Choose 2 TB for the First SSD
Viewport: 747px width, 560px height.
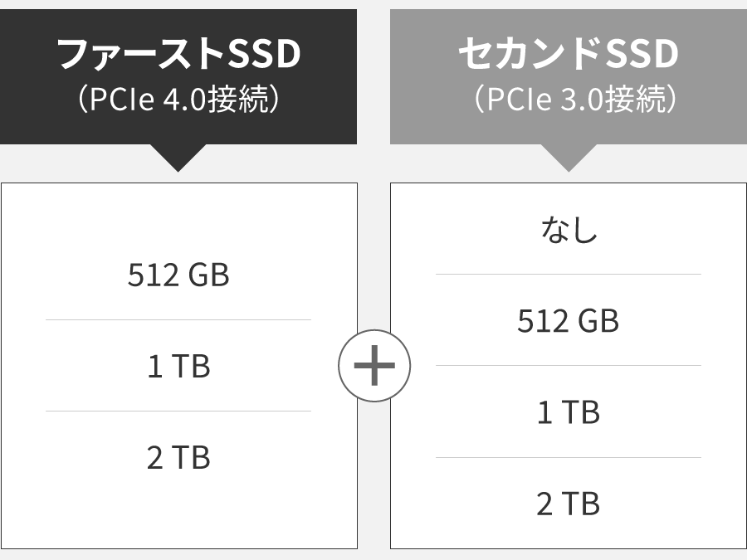(178, 458)
